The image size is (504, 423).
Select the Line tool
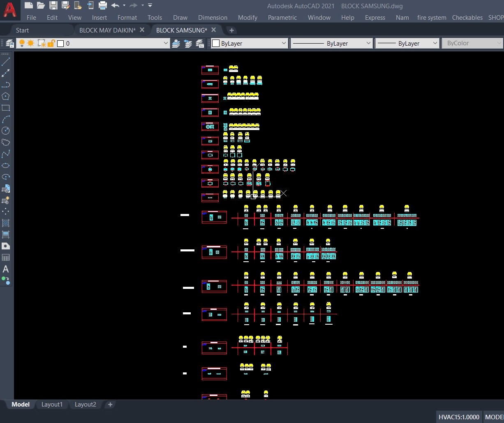pos(6,62)
